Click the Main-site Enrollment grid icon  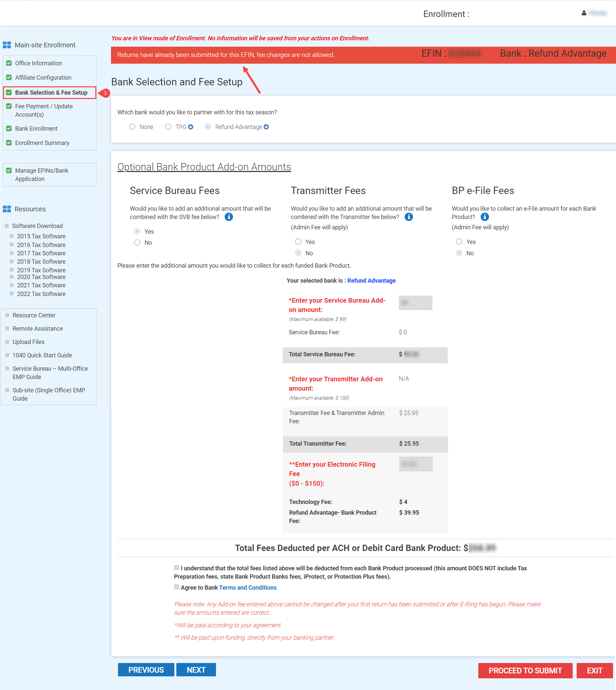[7, 45]
